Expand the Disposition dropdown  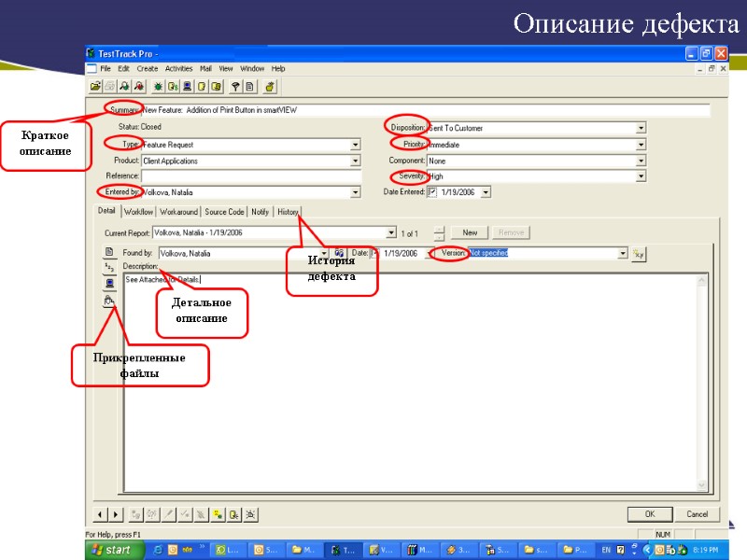pyautogui.click(x=641, y=128)
